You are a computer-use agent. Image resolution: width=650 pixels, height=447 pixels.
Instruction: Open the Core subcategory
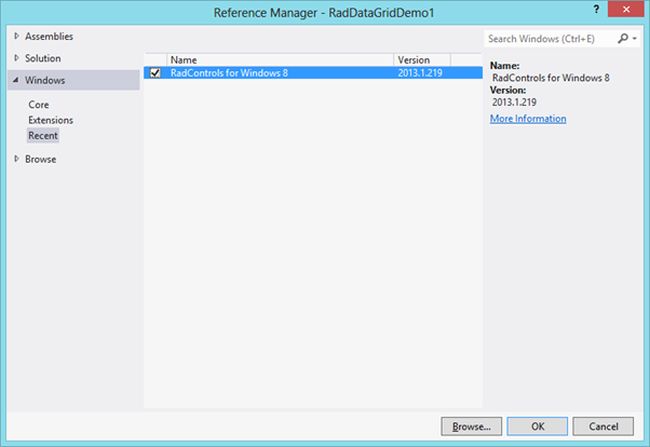click(39, 104)
